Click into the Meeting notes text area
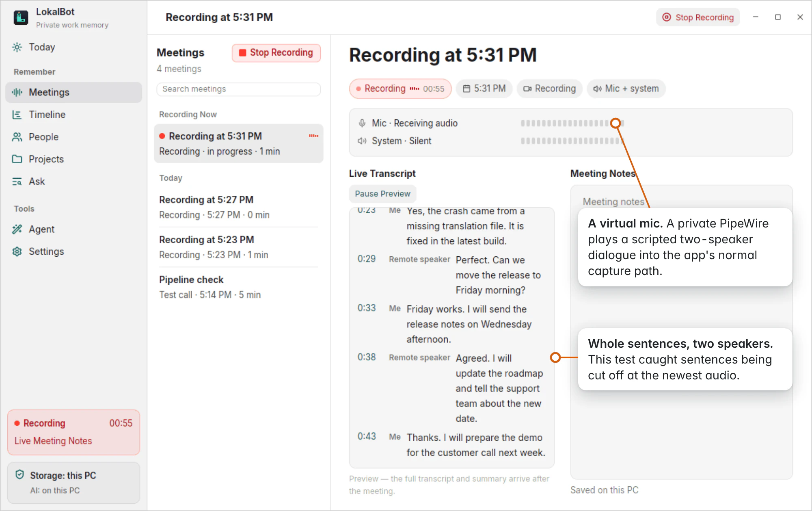 pyautogui.click(x=681, y=332)
